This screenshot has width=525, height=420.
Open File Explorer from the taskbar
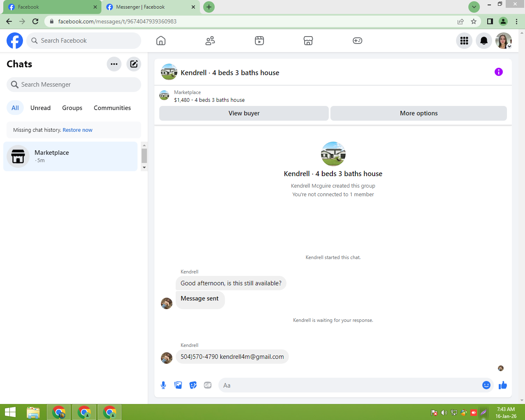(33, 412)
